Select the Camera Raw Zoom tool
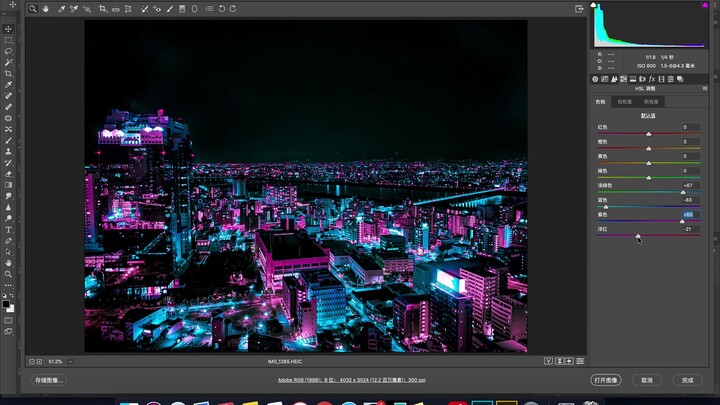The image size is (720, 405). [x=33, y=9]
